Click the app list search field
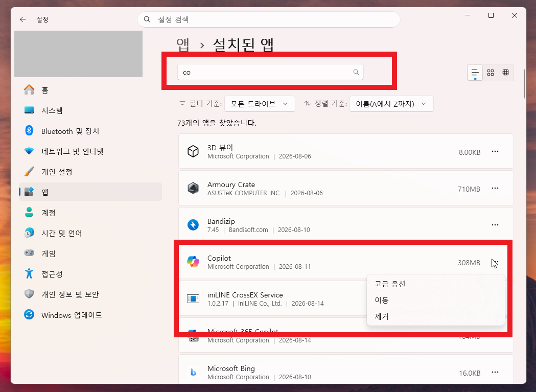 click(270, 72)
